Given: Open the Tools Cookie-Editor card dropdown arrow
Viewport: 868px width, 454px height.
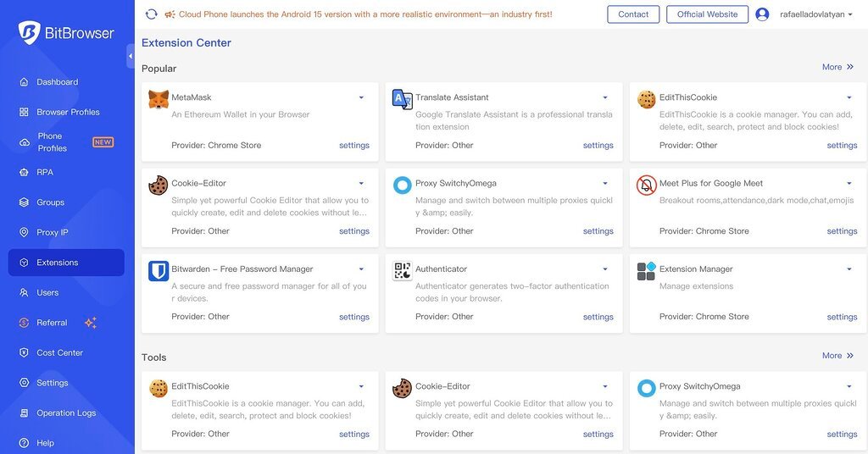Looking at the screenshot, I should pyautogui.click(x=605, y=386).
